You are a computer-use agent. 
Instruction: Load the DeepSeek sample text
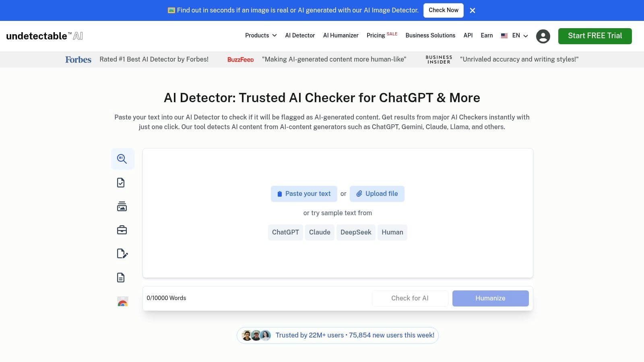tap(356, 232)
